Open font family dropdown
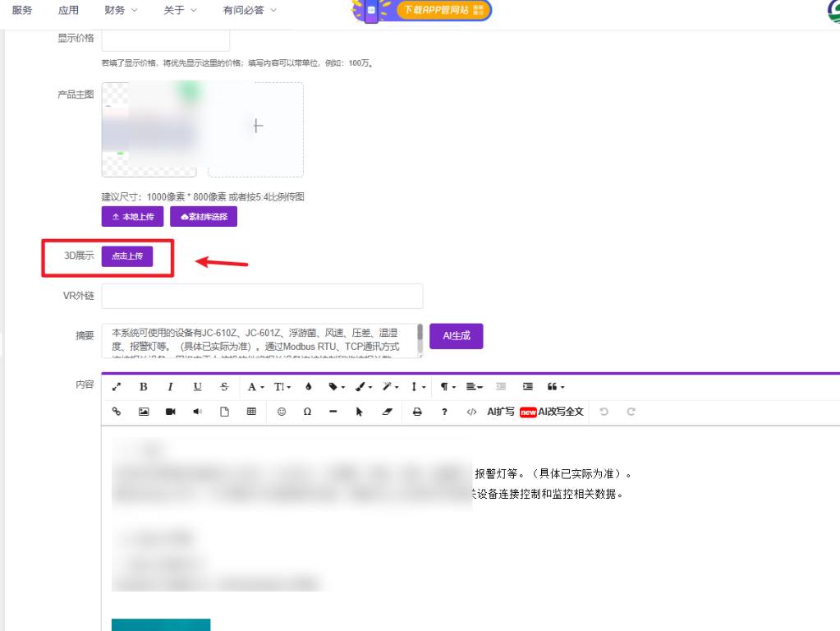This screenshot has width=840, height=631. tap(255, 386)
